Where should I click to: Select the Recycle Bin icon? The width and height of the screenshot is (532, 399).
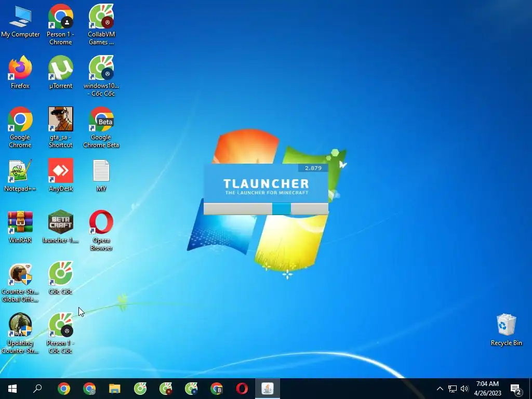[506, 330]
